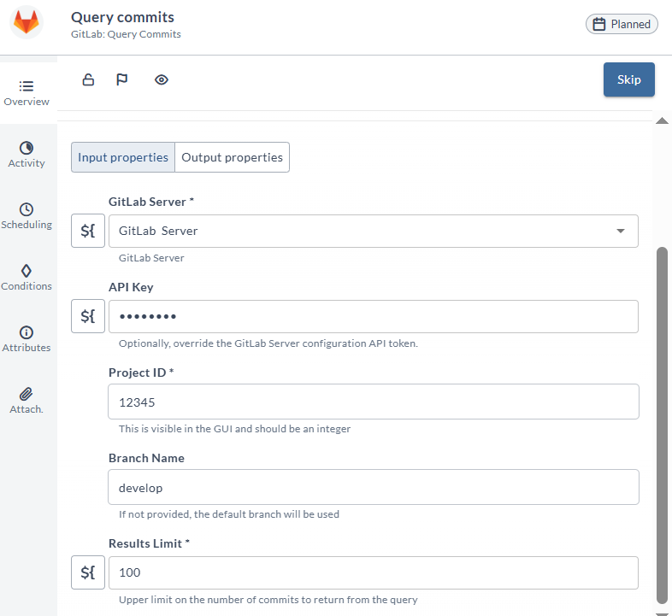
Task: Switch to Input properties tab
Action: coord(123,157)
